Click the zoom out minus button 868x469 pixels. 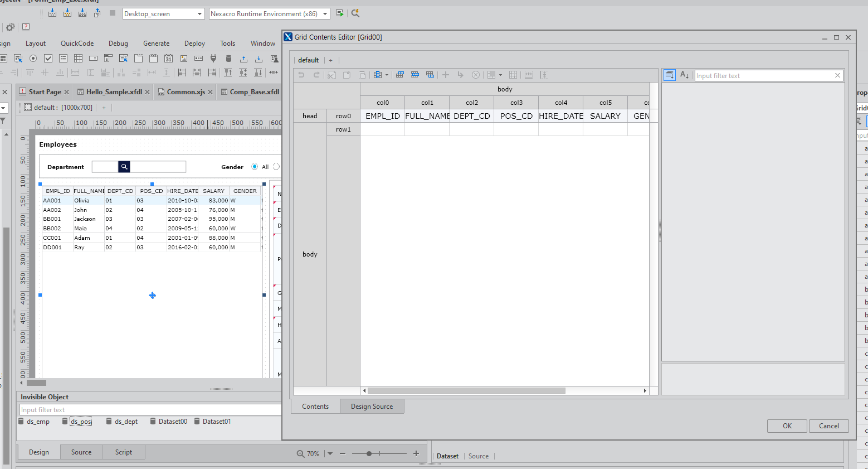tap(343, 453)
